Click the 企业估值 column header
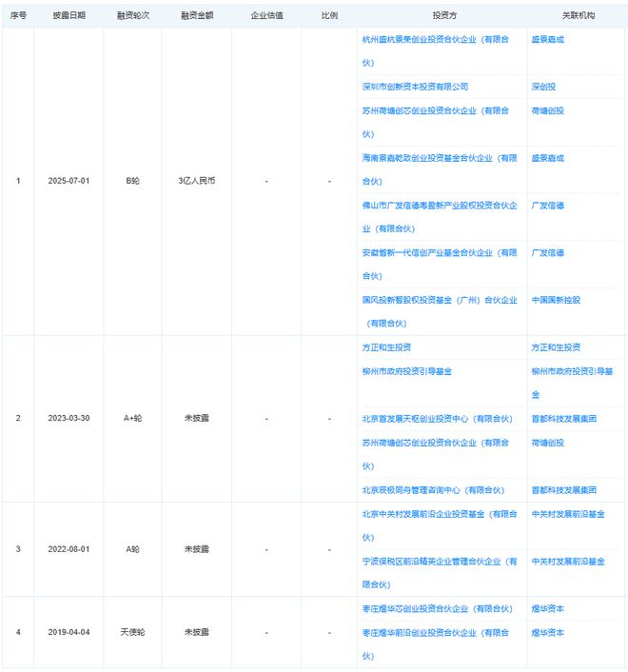Viewport: 628px width, 672px height. 266,15
